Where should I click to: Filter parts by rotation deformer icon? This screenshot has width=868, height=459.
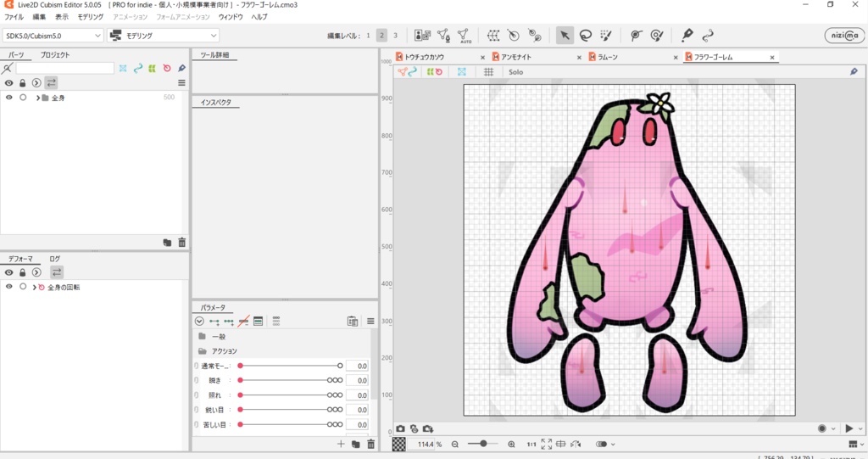(x=167, y=68)
